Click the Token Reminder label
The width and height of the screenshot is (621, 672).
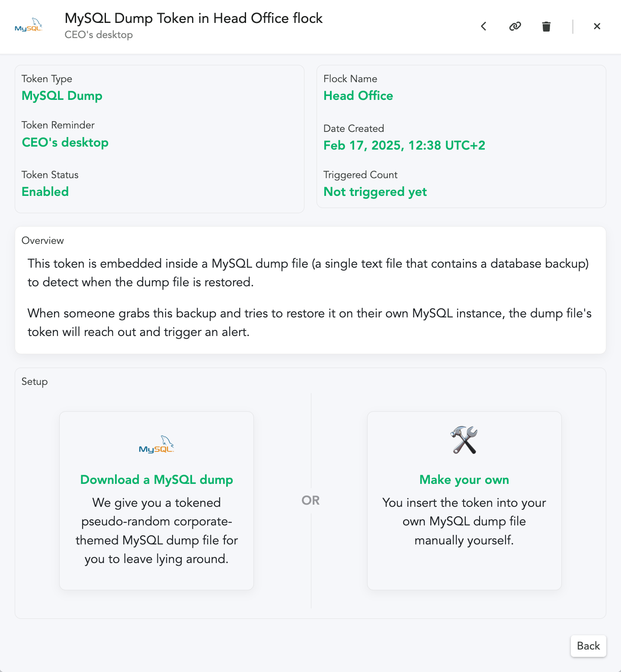coord(58,125)
